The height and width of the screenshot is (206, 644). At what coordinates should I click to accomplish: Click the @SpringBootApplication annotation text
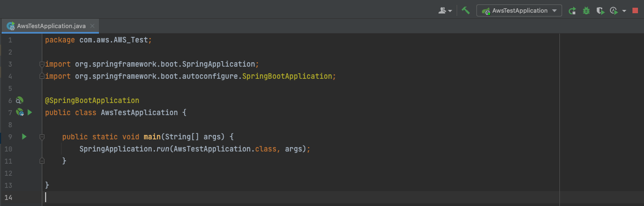[92, 100]
